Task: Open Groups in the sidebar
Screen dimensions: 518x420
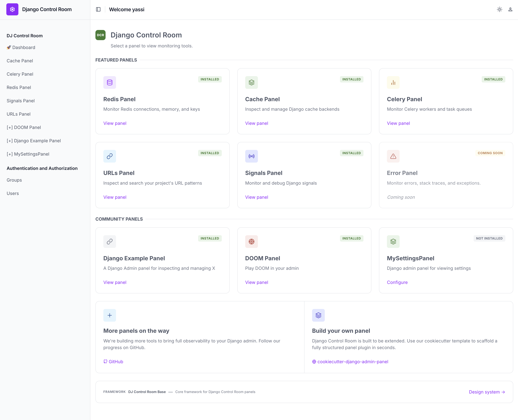Action: point(14,180)
